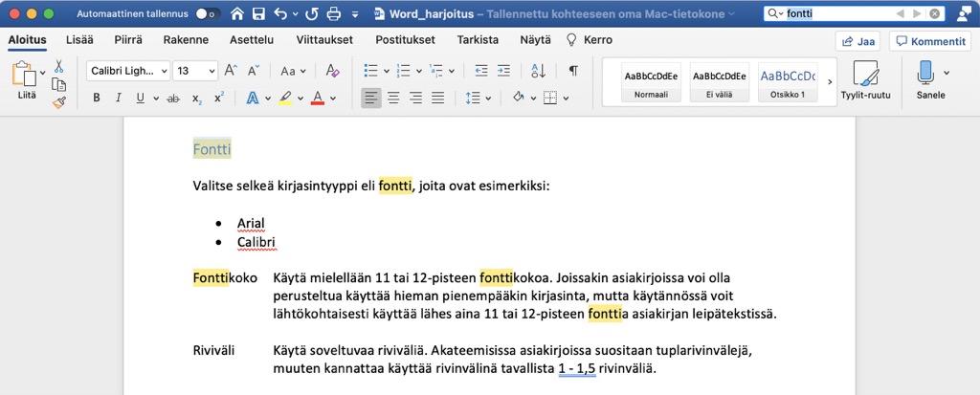The image size is (980, 395).
Task: Toggle left alignment button
Action: tap(371, 99)
